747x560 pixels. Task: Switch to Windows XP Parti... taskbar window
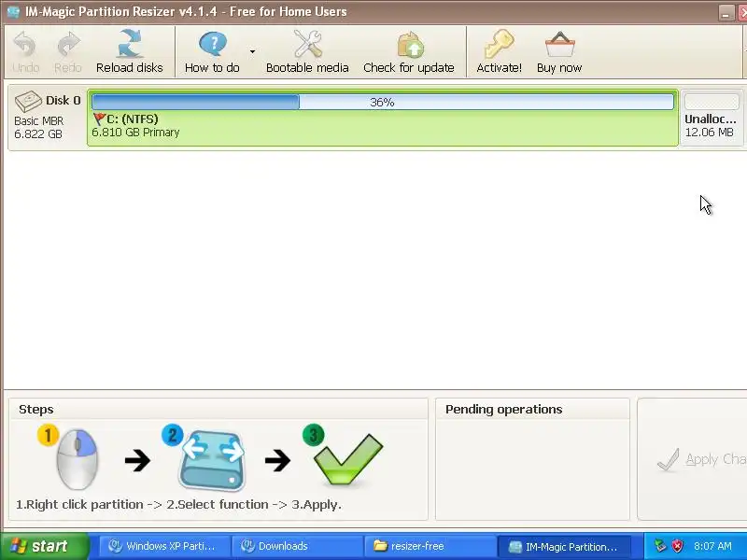pos(164,546)
